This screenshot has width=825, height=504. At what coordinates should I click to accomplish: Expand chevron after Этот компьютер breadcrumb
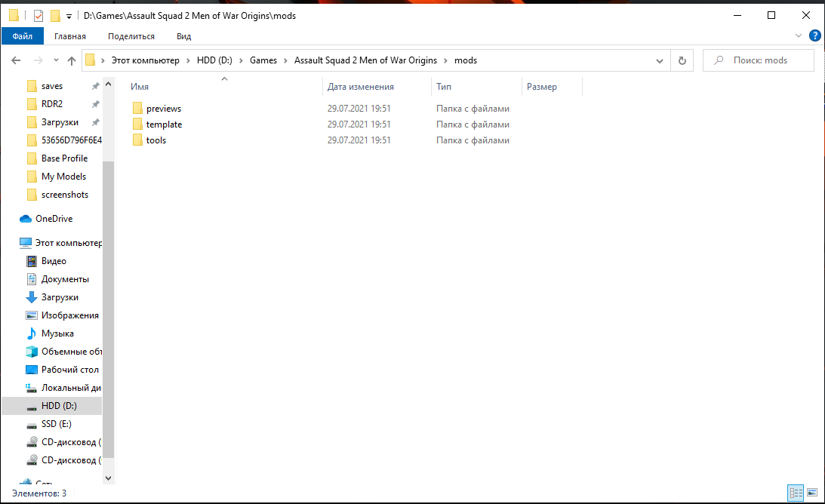[x=189, y=60]
